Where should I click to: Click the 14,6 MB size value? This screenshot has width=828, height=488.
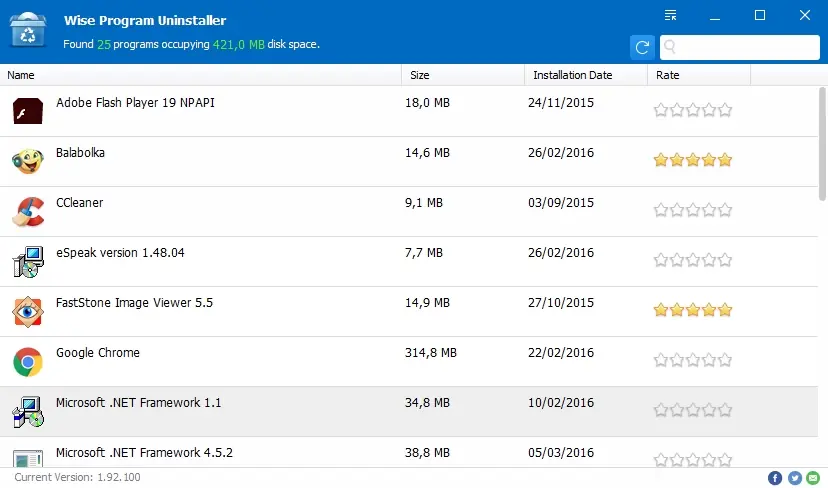coord(427,153)
